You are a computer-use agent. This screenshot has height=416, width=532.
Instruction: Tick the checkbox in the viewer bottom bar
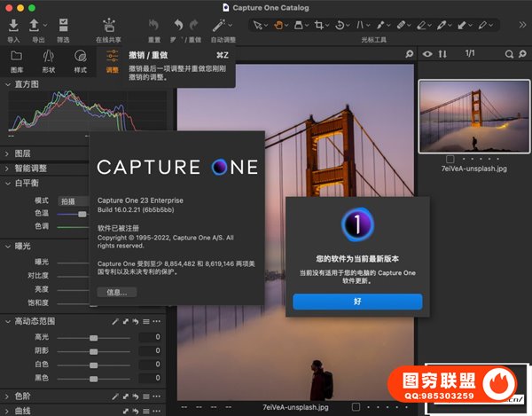coord(356,407)
